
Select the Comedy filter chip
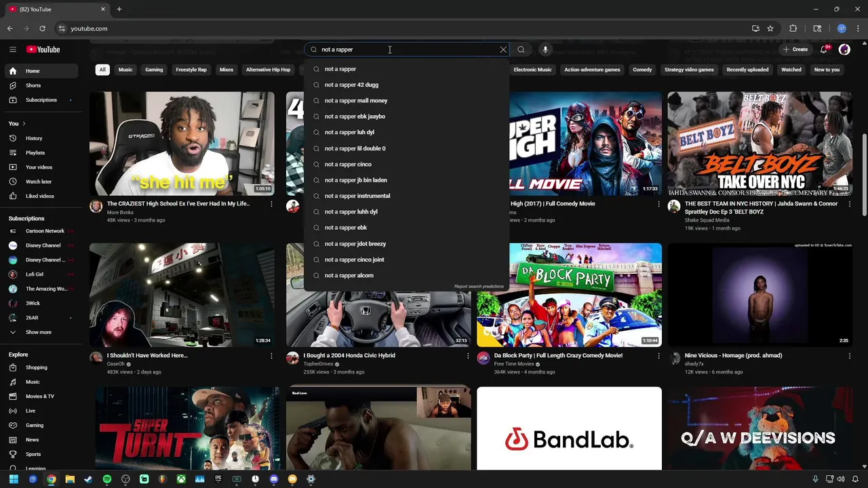[642, 70]
